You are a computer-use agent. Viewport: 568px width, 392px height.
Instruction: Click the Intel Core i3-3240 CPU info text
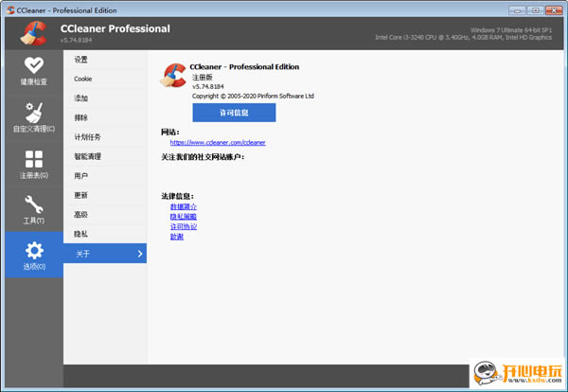463,37
